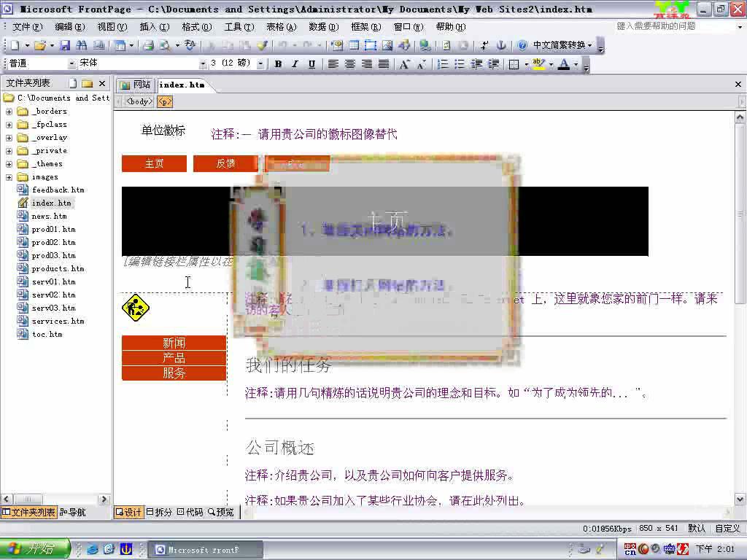
Task: Open highlight color dropdown arrow
Action: 551,64
